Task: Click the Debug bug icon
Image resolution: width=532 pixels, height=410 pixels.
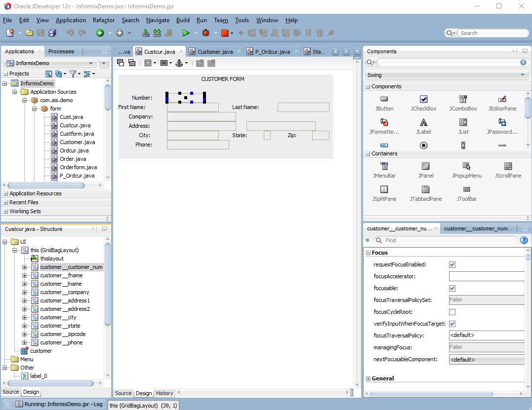Action: tap(205, 33)
